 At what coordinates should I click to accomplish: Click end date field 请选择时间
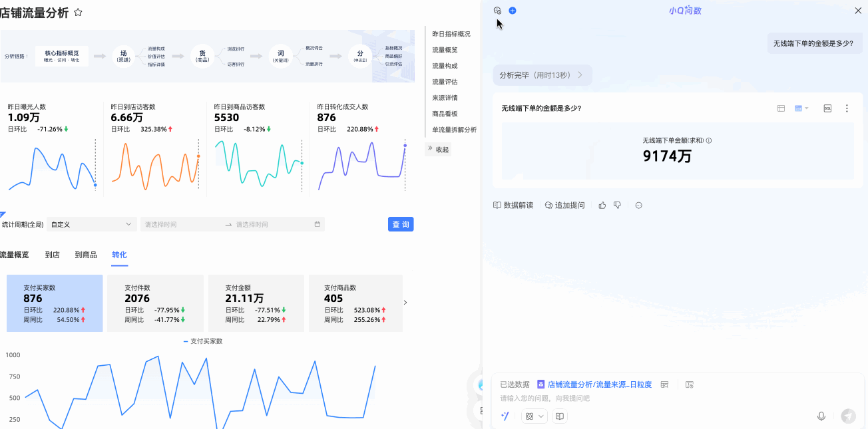273,225
